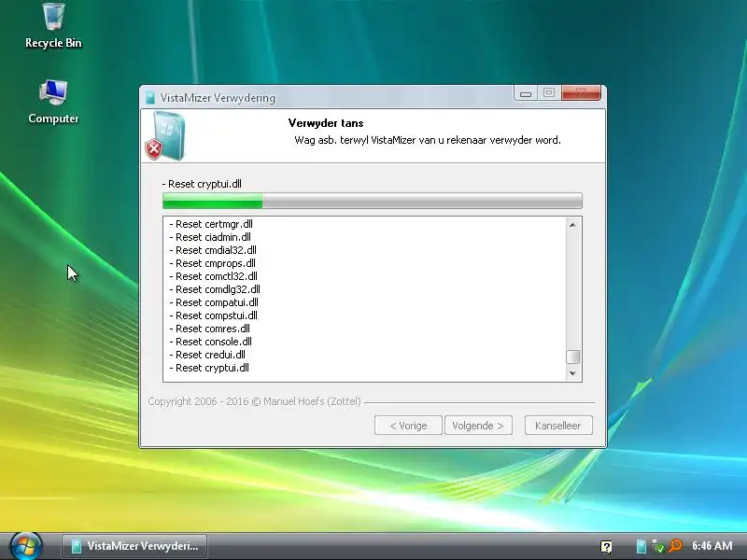Click the VistaMizer uninstall box logo
Viewport: 747px width, 560px height.
coord(166,136)
